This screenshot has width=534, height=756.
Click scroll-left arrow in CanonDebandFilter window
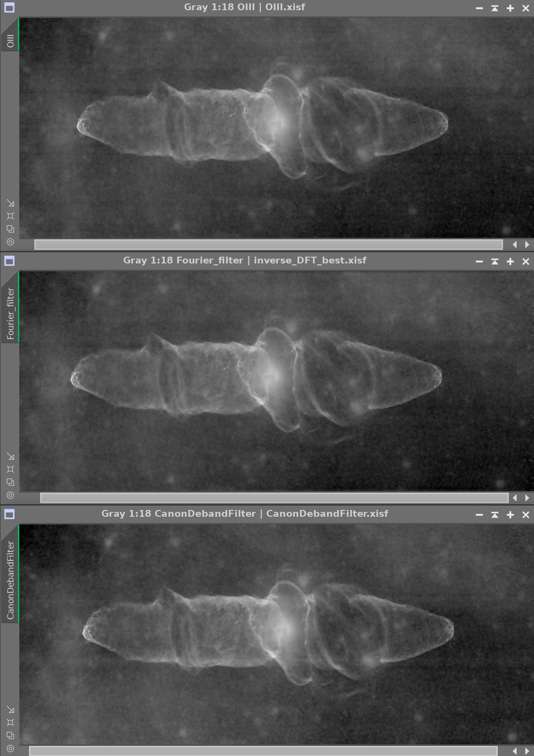(515, 751)
